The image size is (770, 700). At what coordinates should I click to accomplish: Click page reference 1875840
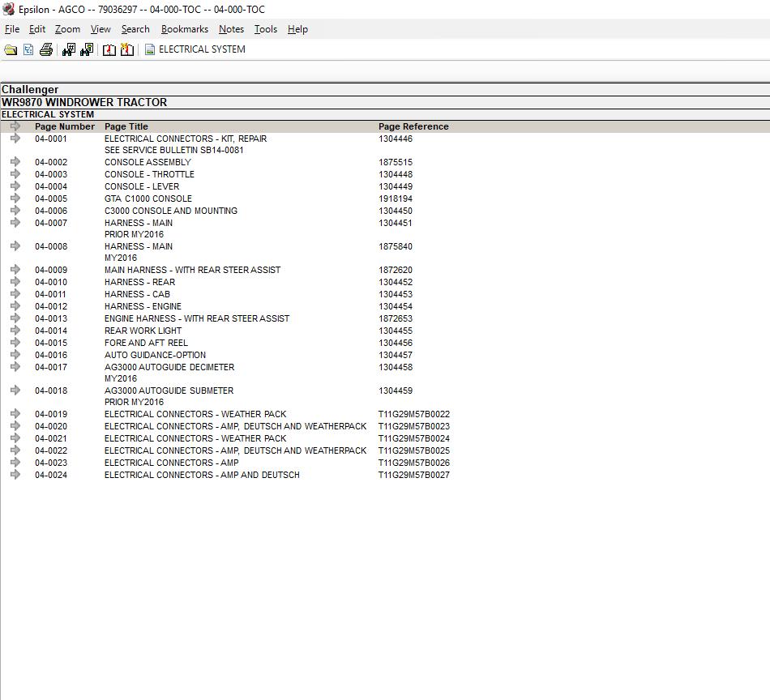[x=396, y=246]
